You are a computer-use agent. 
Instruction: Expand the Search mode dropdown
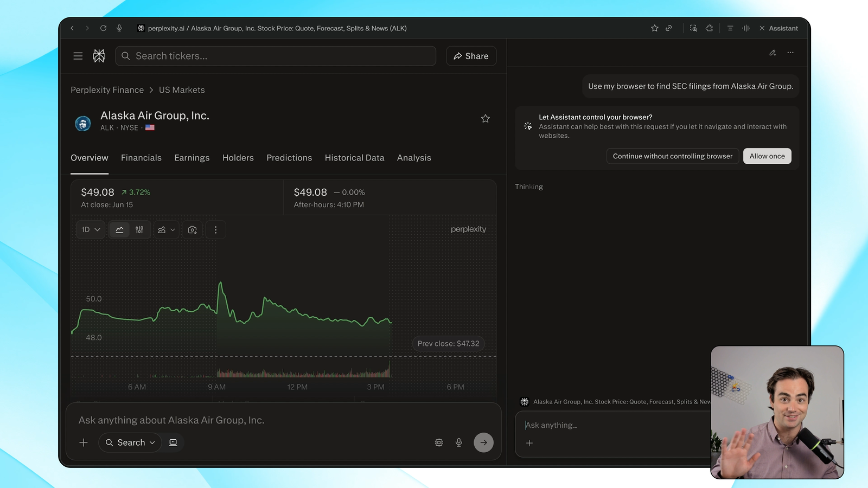[130, 442]
